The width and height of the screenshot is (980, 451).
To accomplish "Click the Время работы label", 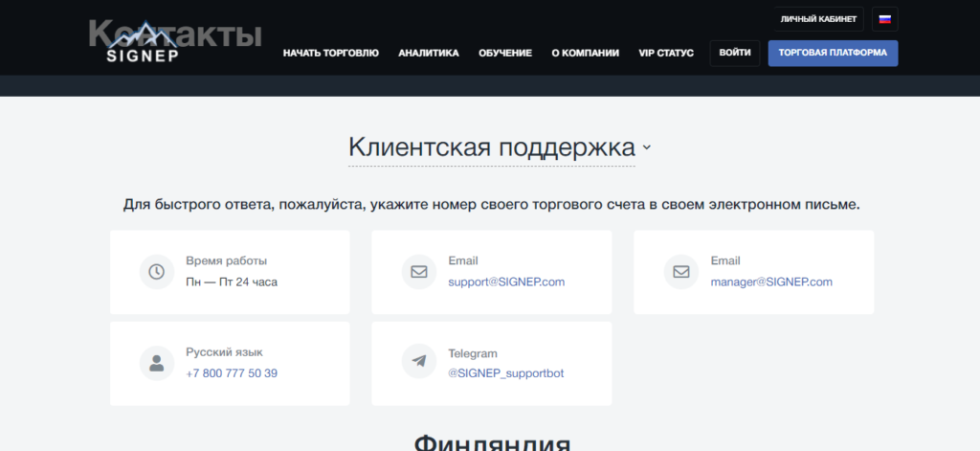I will tap(226, 260).
